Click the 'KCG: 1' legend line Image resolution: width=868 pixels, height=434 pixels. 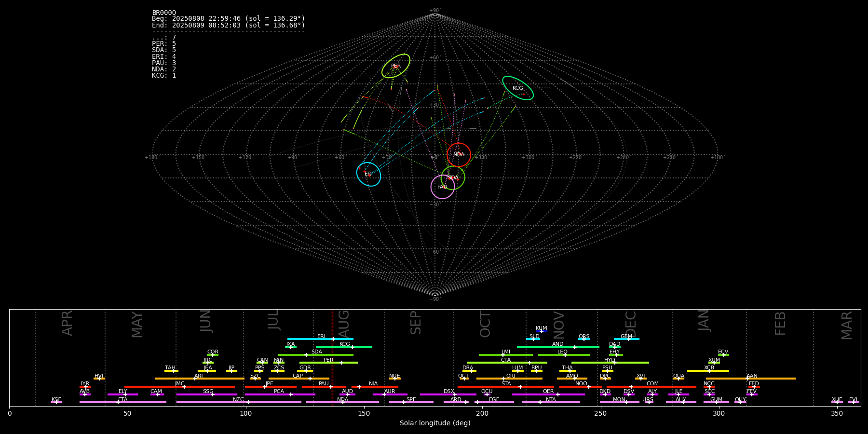pyautogui.click(x=164, y=76)
